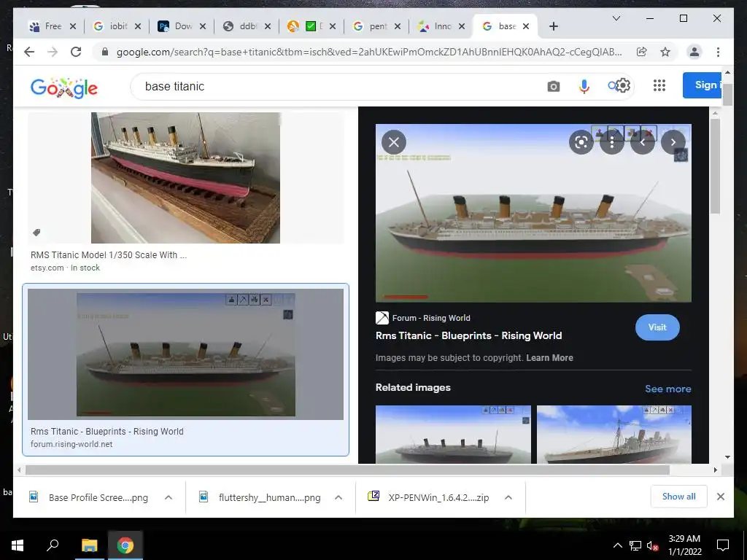This screenshot has width=747, height=560.
Task: Click the forum.rising-world.net source text
Action: [x=71, y=444]
